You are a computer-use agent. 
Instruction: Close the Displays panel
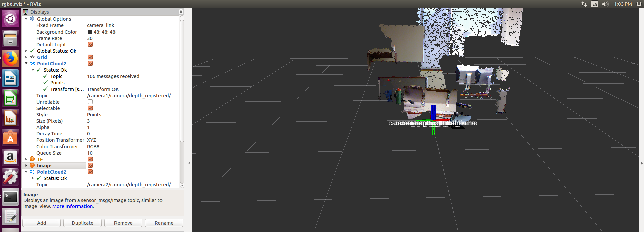click(181, 12)
